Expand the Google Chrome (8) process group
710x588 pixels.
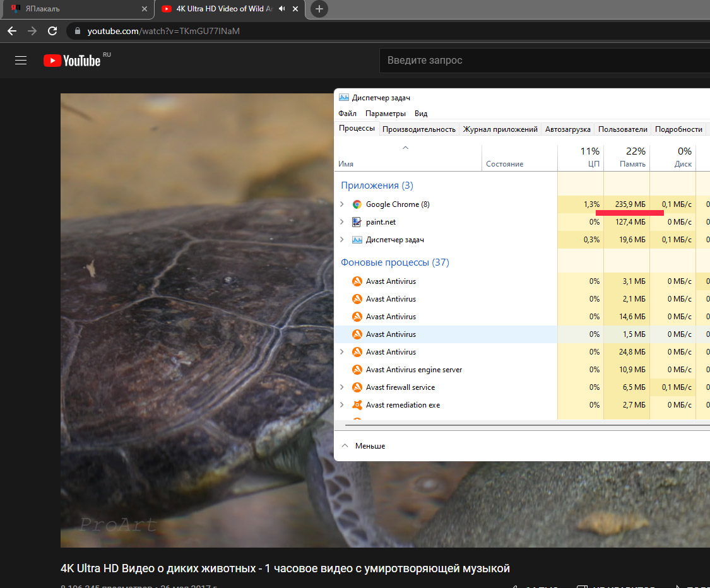point(342,204)
